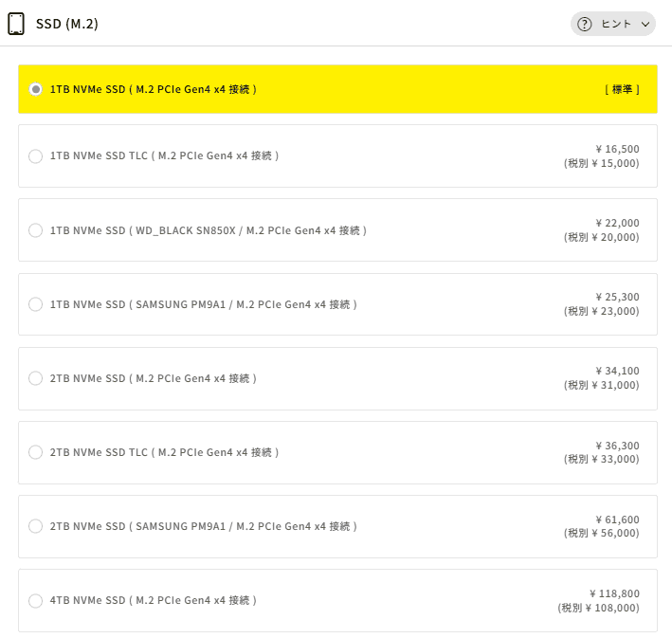Choose 2TB SAMSUNG PM9A1 radio button
The width and height of the screenshot is (672, 638).
tap(36, 526)
